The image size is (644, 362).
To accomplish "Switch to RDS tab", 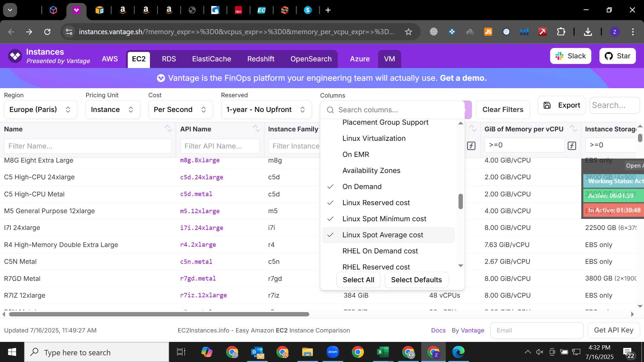I will pos(169,59).
